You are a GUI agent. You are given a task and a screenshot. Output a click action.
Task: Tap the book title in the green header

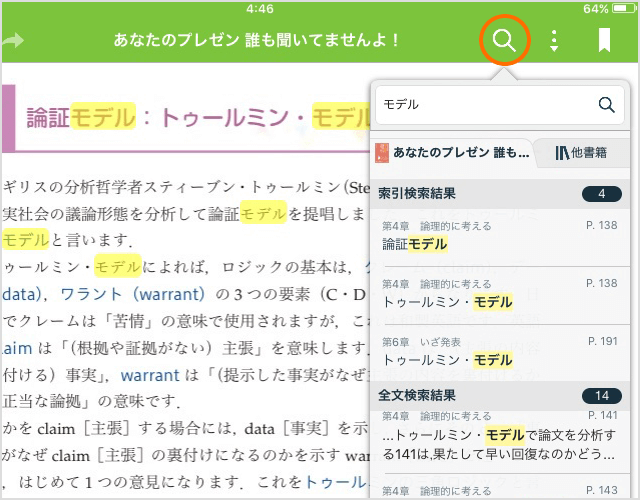click(256, 40)
